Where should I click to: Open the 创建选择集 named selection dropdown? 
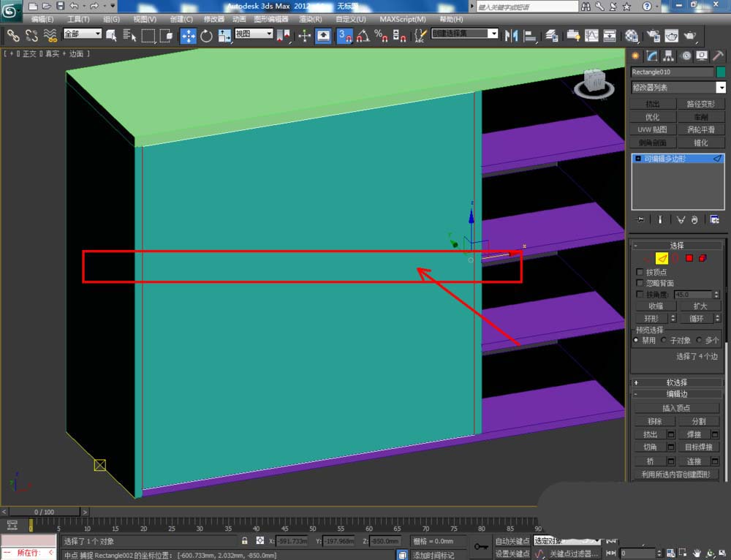click(x=465, y=34)
